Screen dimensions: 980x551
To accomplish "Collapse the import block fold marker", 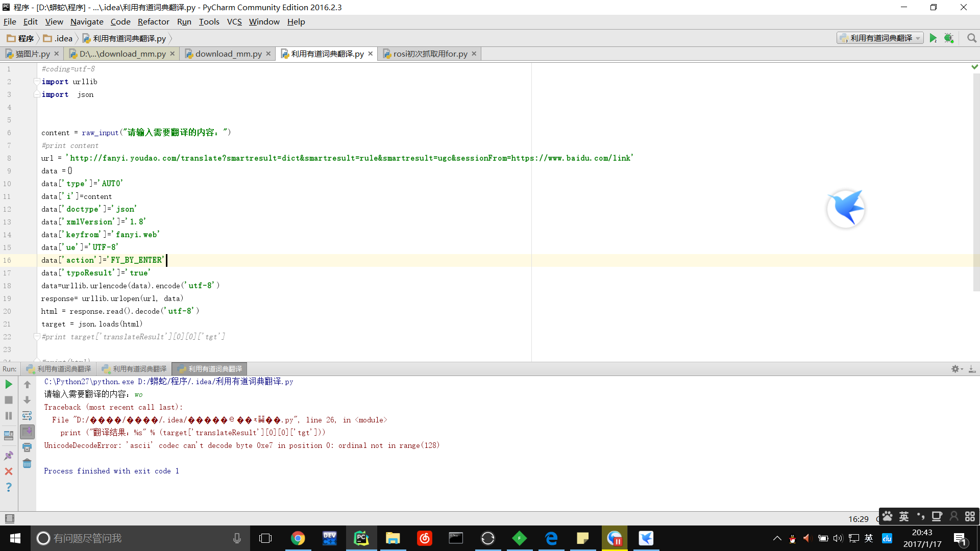I will [x=37, y=82].
